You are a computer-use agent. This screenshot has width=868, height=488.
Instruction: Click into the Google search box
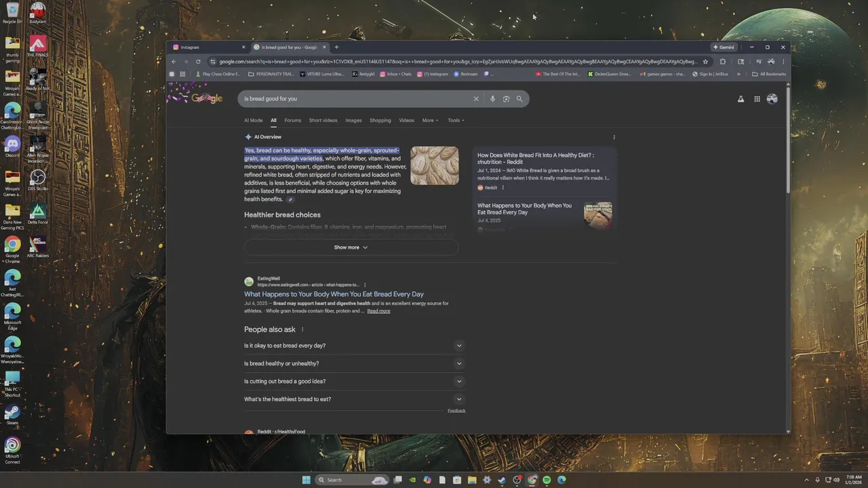pos(356,99)
